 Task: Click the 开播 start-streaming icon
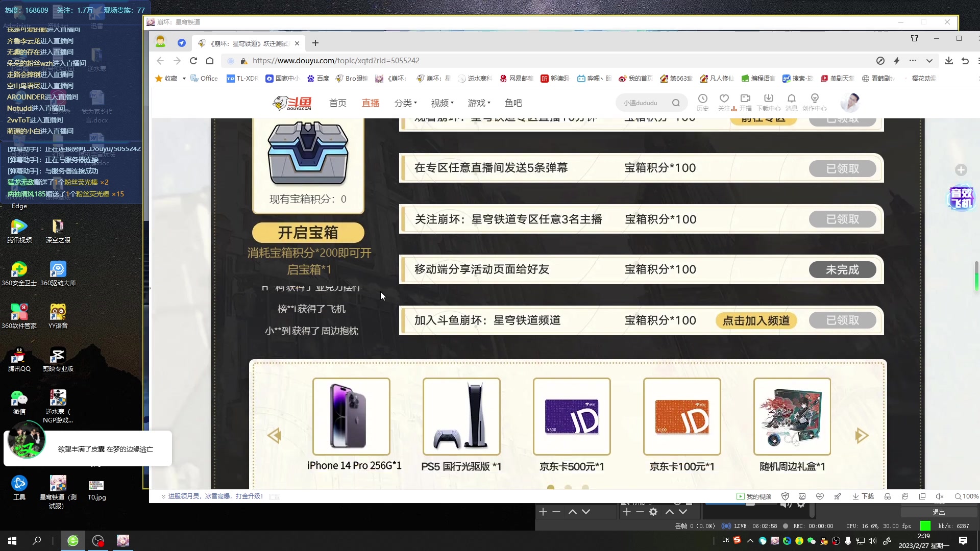(746, 102)
